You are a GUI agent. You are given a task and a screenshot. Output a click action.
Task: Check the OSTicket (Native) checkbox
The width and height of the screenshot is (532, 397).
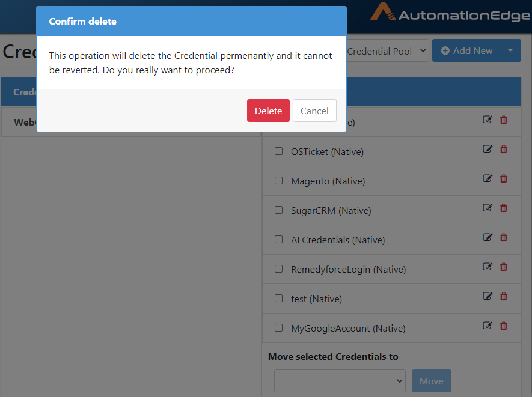pyautogui.click(x=278, y=151)
